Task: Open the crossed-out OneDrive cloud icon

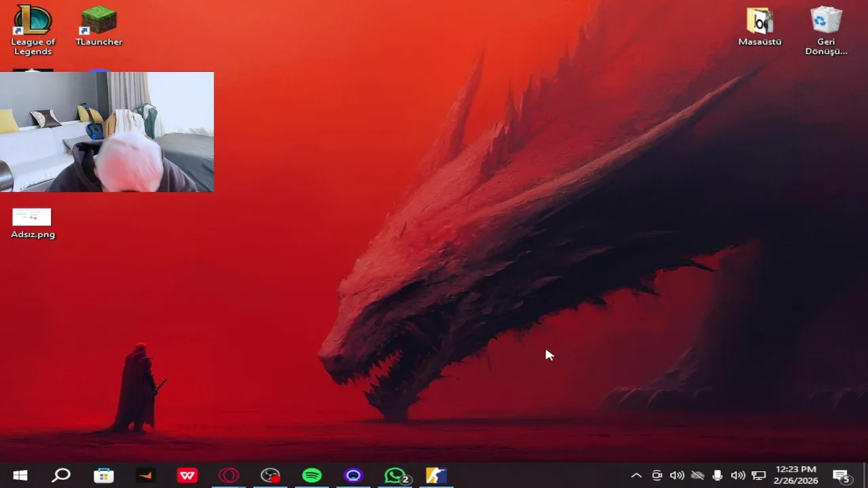Action: click(697, 476)
